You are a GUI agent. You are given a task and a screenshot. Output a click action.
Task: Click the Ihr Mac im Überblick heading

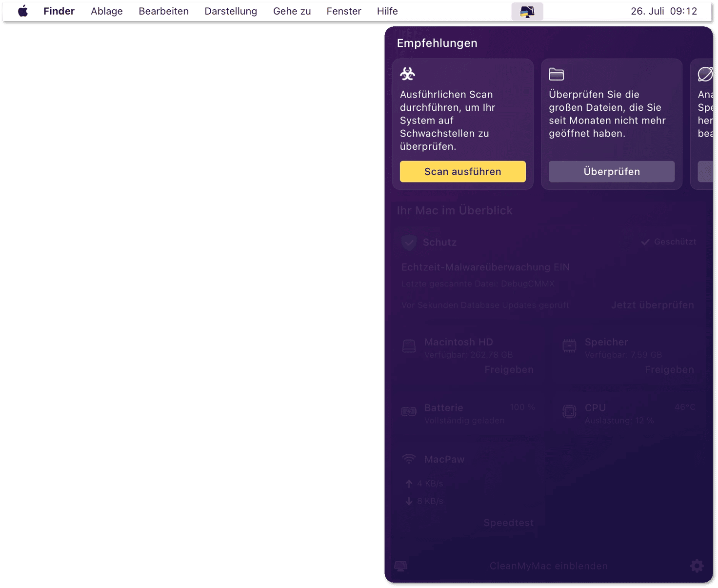[455, 210]
